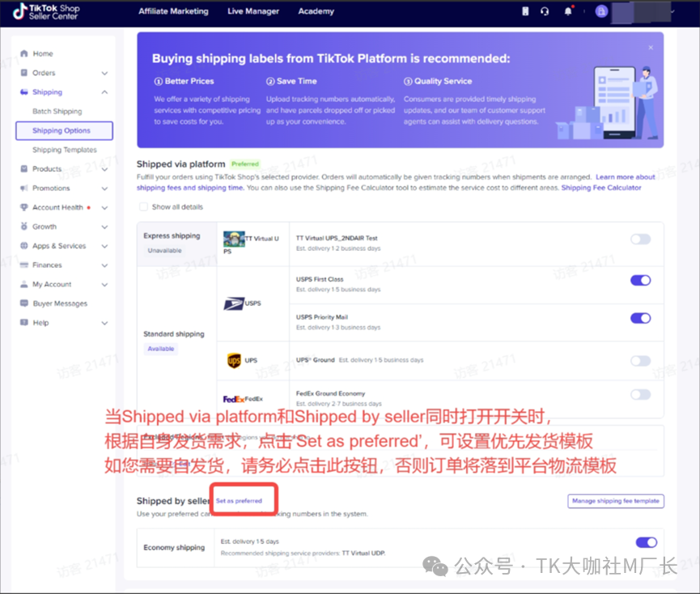Disable the Economy shipping toggle

tap(646, 542)
